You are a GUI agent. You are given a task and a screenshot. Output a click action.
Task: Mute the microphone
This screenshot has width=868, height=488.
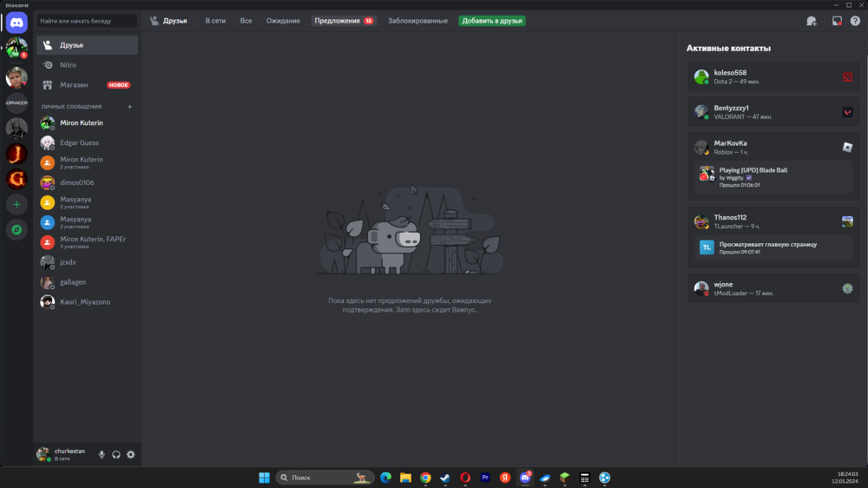(x=102, y=455)
